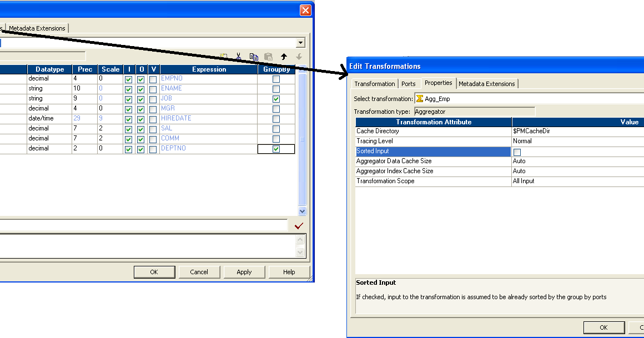Screen dimensions: 644x338
Task: Open the Metadata Extensions tab
Action: 487,83
